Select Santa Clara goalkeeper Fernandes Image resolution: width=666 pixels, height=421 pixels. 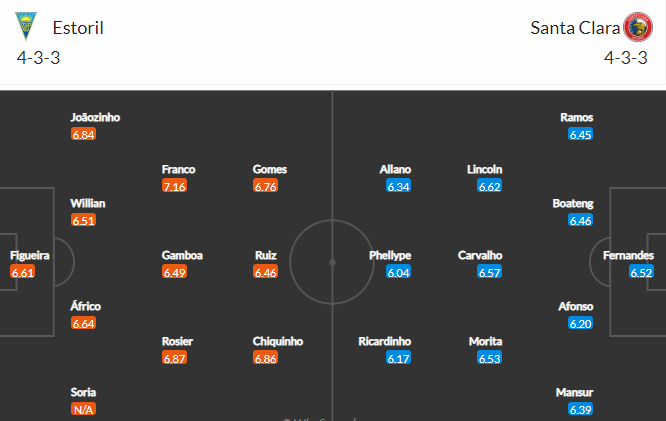[629, 255]
